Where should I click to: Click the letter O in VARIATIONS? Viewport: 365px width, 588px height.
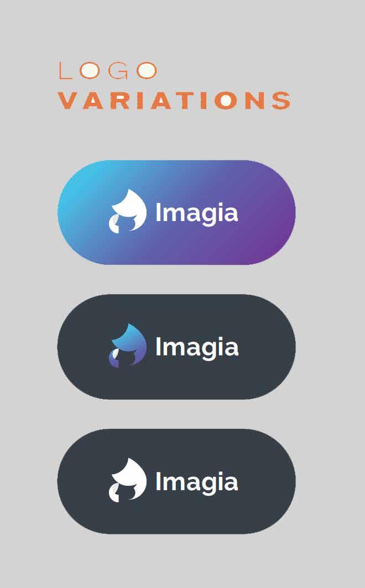pyautogui.click(x=226, y=101)
